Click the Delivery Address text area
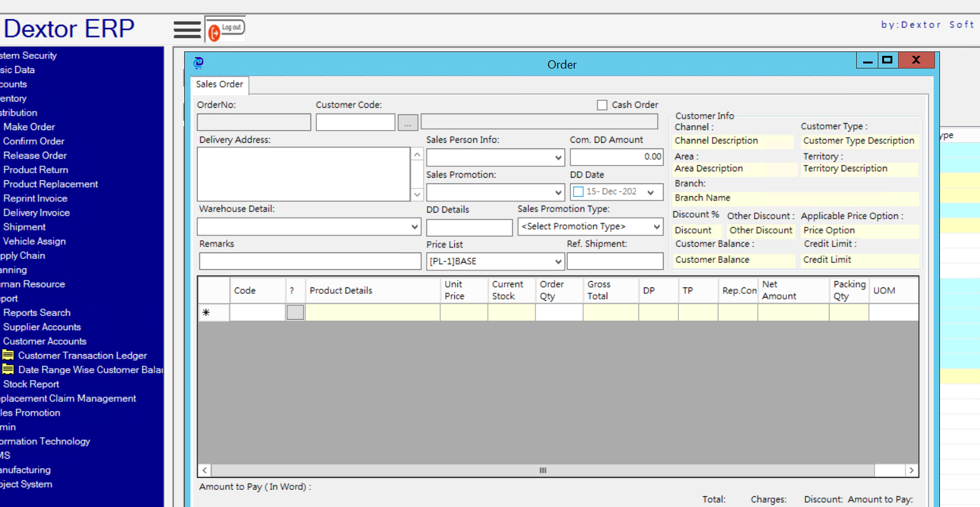The width and height of the screenshot is (980, 507). [304, 174]
